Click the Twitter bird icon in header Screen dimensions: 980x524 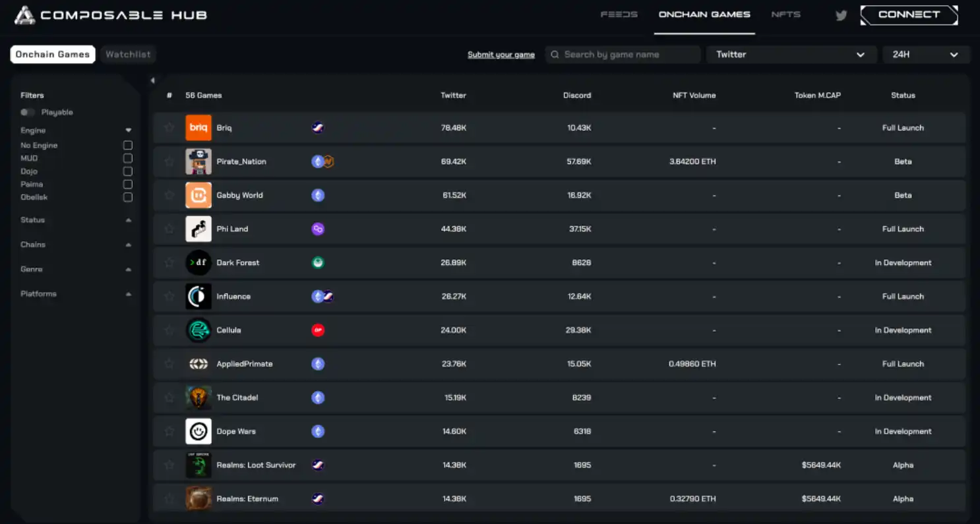coord(841,16)
